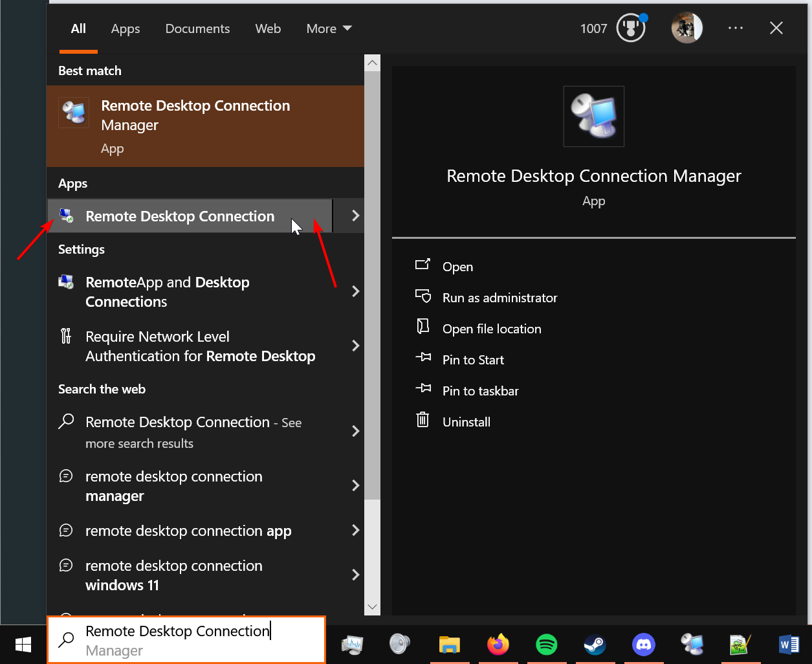Select Run as administrator
812x664 pixels.
tap(499, 298)
